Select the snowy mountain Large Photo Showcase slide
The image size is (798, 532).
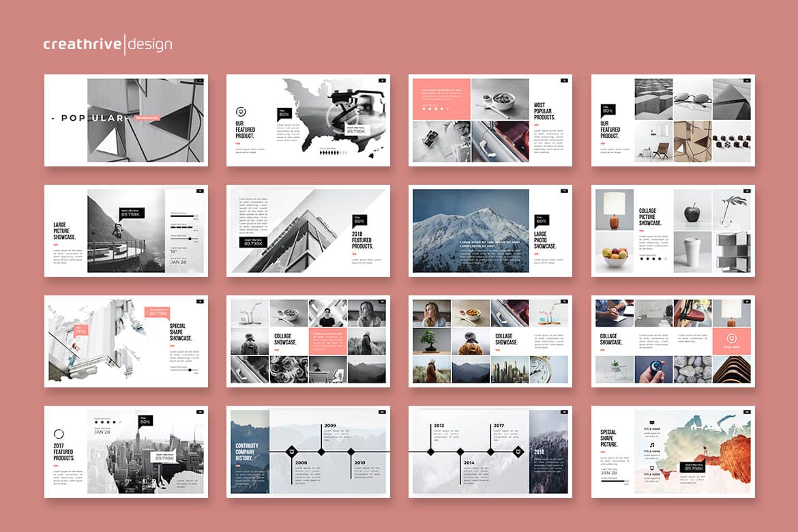click(490, 231)
